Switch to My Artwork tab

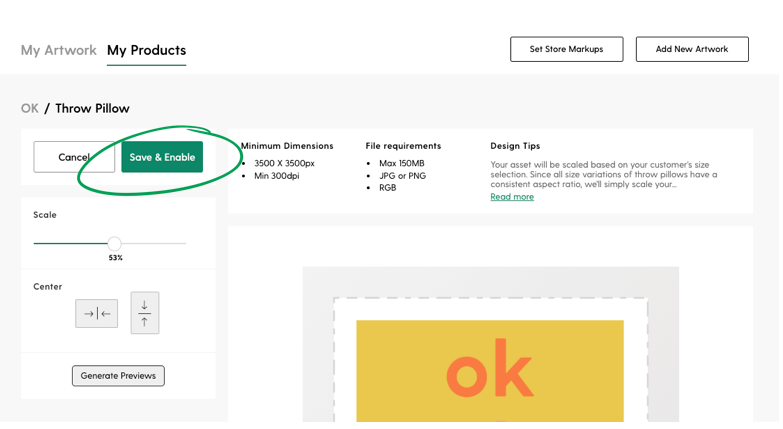(58, 50)
